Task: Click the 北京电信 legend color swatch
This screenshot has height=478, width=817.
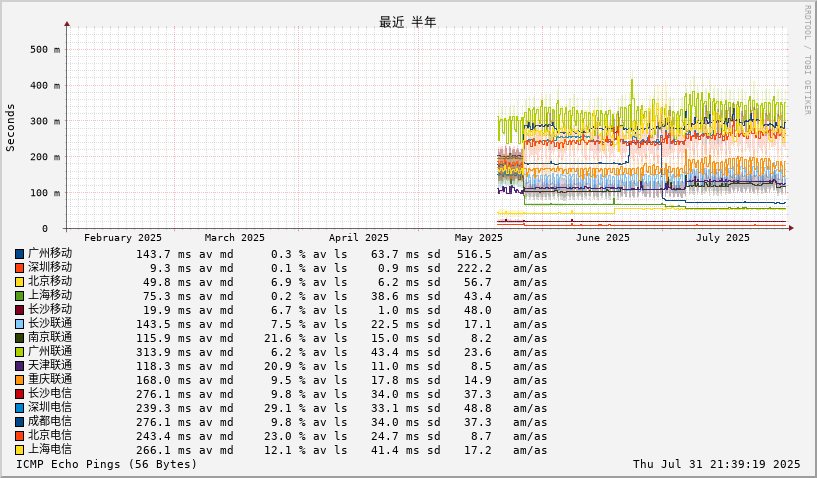Action: tap(19, 436)
